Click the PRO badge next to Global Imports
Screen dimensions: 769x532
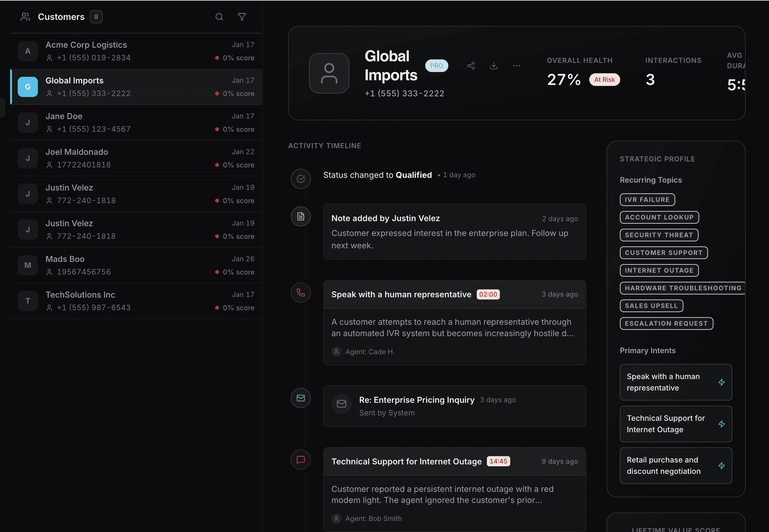pos(436,66)
